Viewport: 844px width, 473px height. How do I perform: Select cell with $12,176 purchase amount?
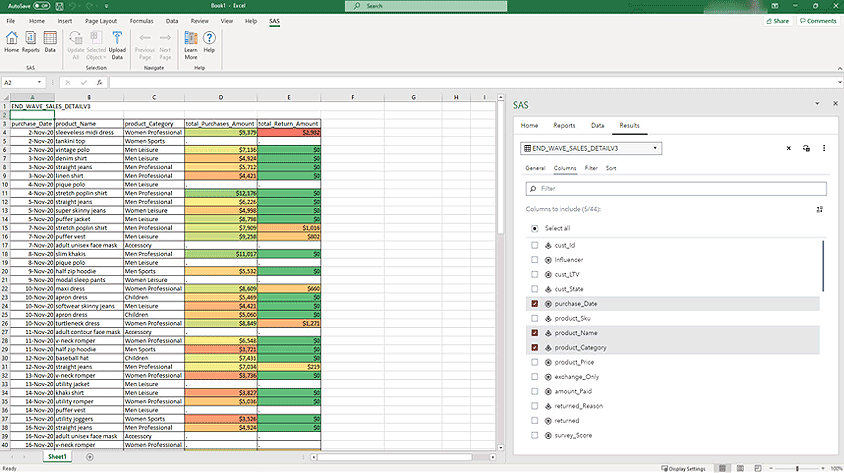[x=221, y=193]
